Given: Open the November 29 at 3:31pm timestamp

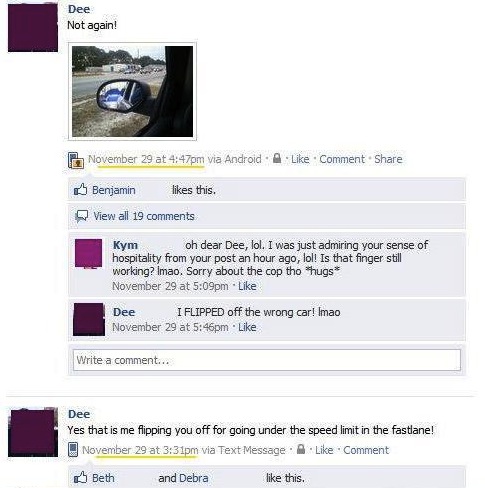Looking at the screenshot, I should click(x=140, y=450).
